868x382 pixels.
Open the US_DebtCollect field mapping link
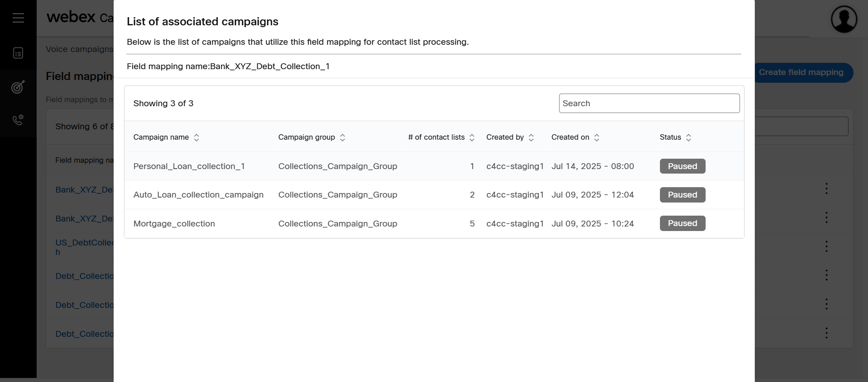tap(84, 243)
